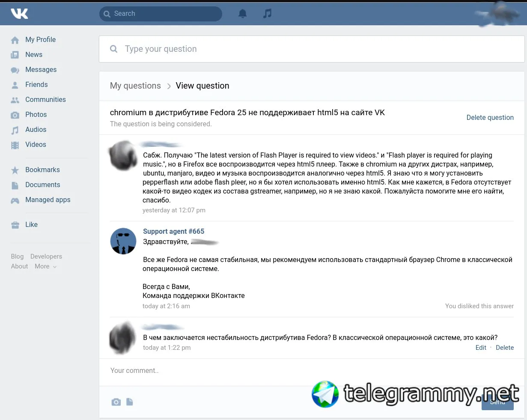Focus the header Search field
Screen dimensions: 527x420
161,14
